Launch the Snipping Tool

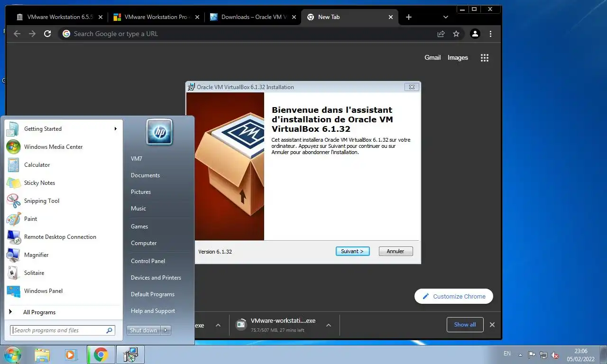(x=63, y=201)
